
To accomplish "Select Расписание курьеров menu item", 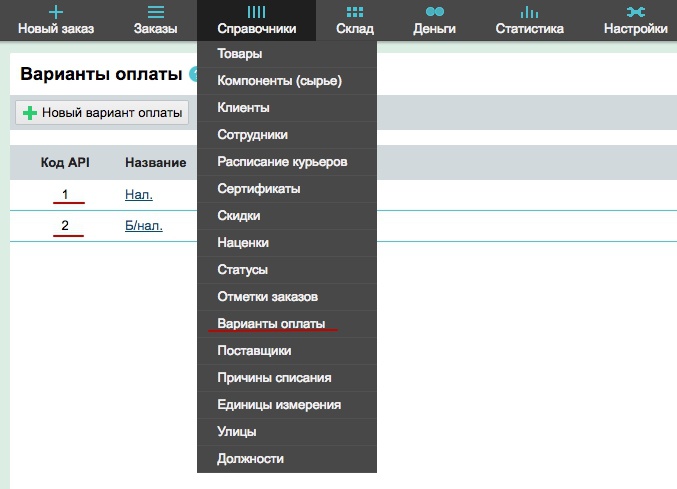I will point(282,161).
